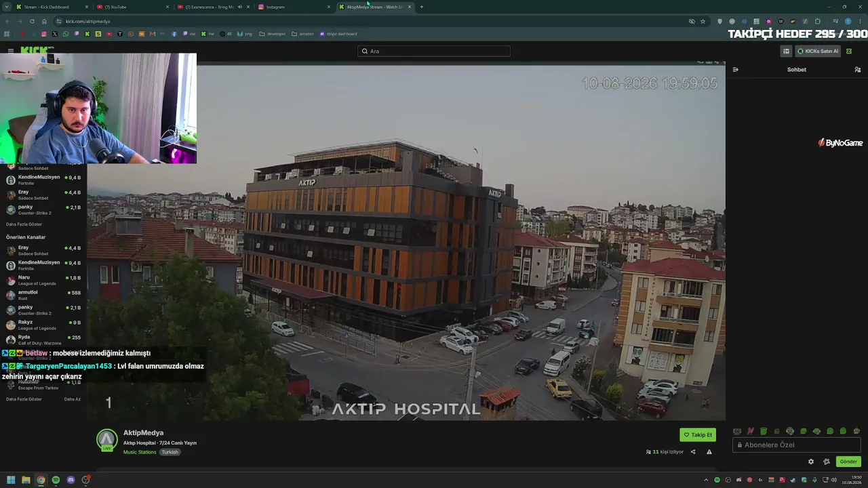Switch to Stream - Kick Dashboard tab

pos(52,7)
